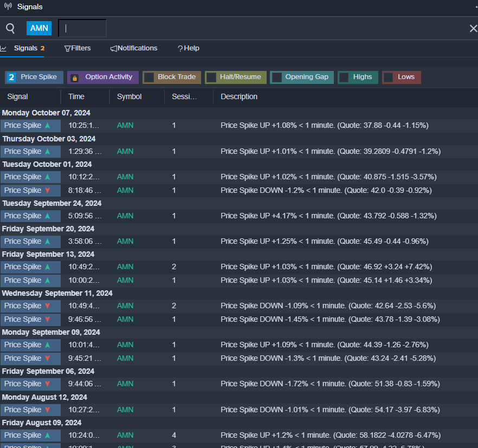Sort by the Sessi… column header

tap(184, 96)
